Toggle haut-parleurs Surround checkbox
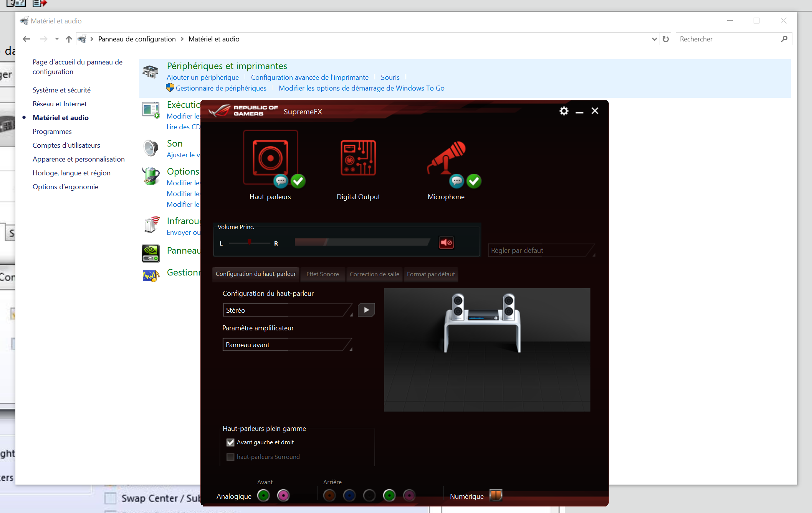Image resolution: width=812 pixels, height=513 pixels. (x=230, y=457)
